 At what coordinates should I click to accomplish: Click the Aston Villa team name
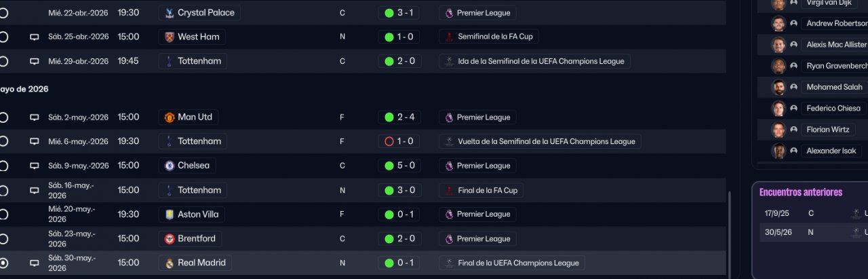(198, 215)
